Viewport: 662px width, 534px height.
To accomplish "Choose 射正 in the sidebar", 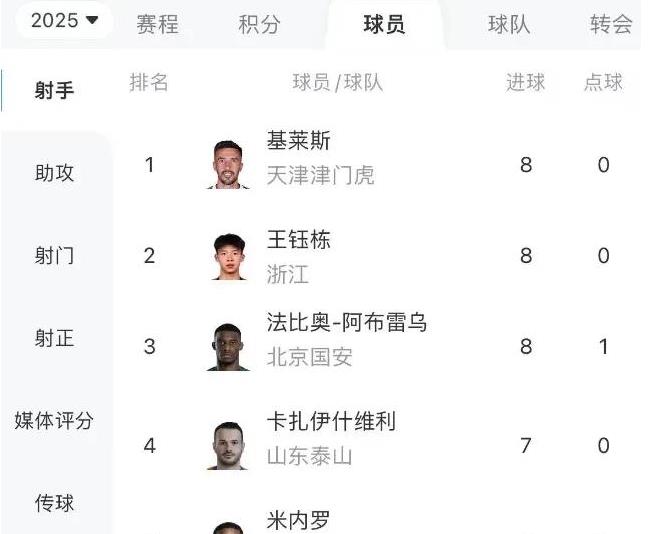I will pyautogui.click(x=54, y=338).
